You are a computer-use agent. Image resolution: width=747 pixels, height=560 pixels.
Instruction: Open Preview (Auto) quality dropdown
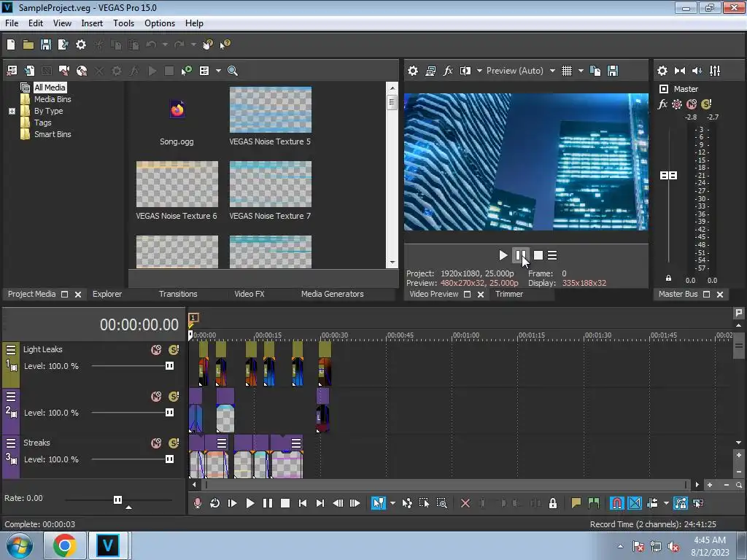coord(552,71)
